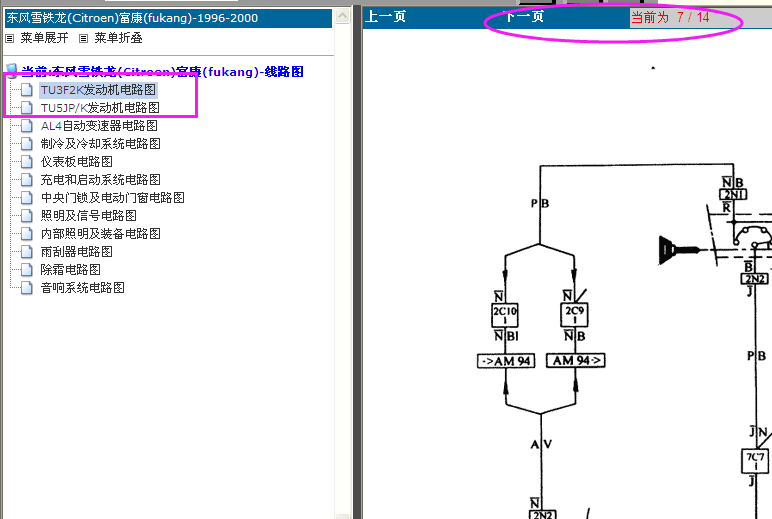Click the 2N1 connector label in diagram
772x519 pixels.
coord(733,195)
